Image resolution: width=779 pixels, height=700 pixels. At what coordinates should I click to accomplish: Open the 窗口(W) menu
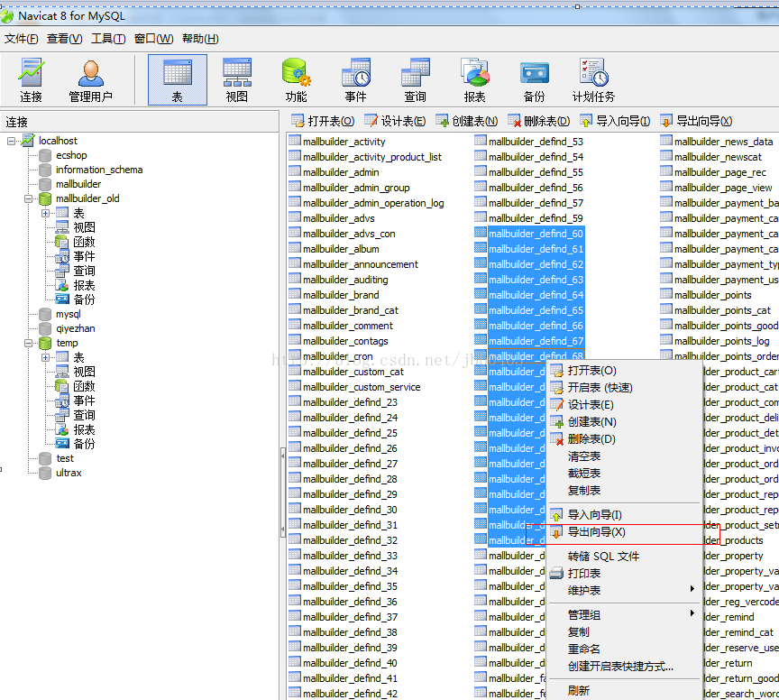coord(153,38)
